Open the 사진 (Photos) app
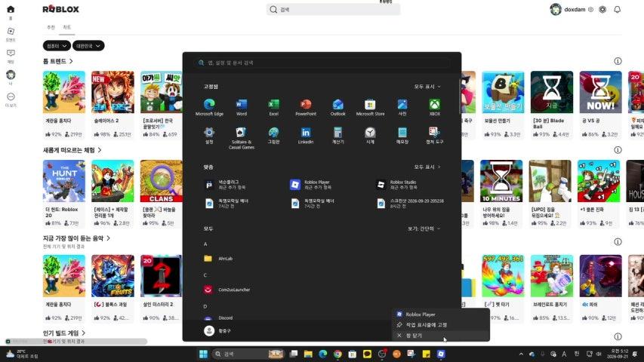 click(402, 107)
